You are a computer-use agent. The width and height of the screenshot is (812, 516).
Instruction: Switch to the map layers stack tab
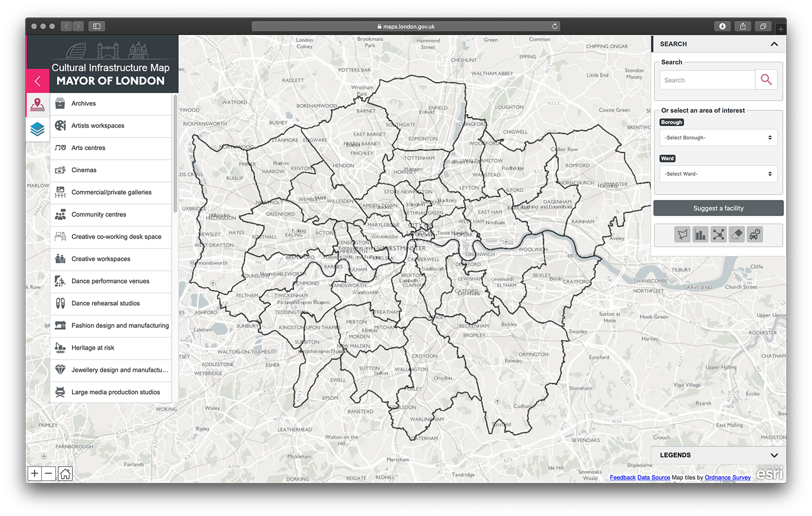point(37,129)
